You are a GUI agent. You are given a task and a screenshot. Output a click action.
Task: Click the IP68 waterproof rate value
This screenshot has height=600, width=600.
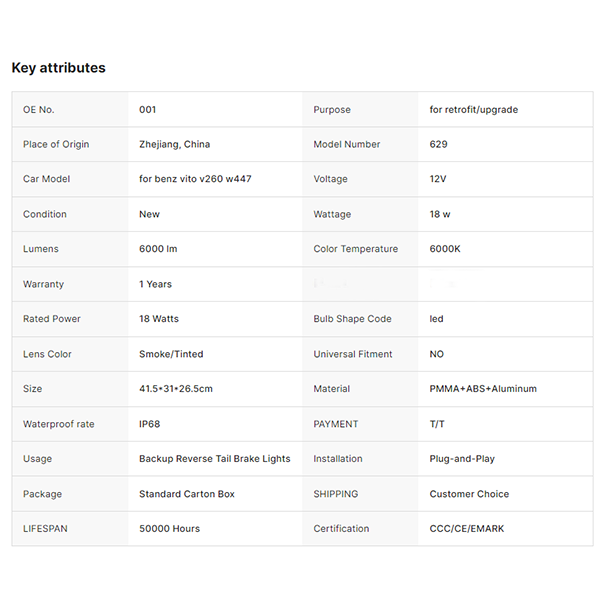point(149,424)
